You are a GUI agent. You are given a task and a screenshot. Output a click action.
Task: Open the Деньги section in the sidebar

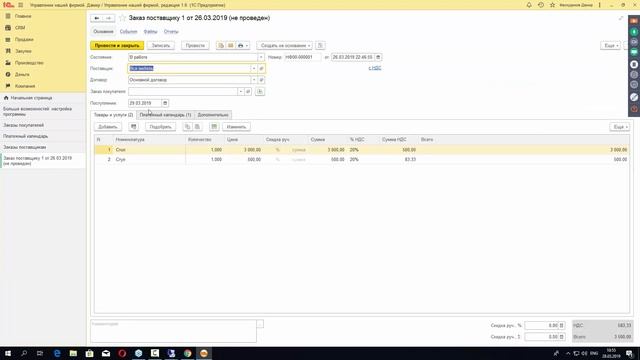[22, 74]
